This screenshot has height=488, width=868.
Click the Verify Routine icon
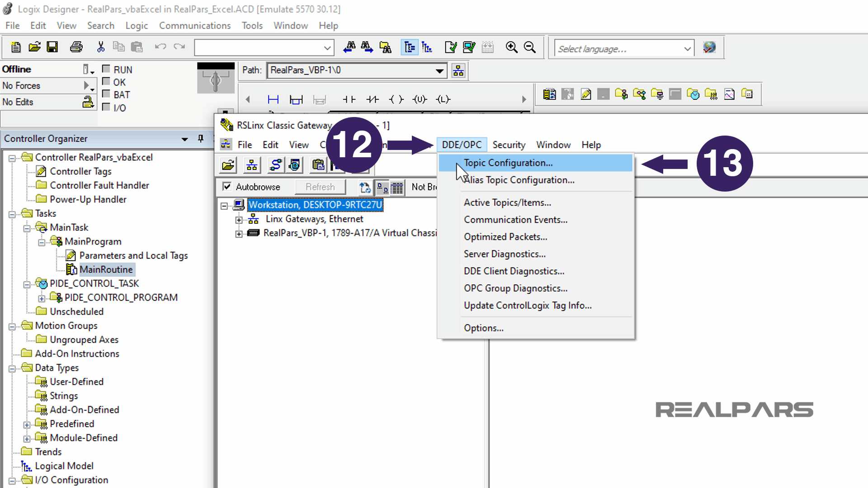[451, 47]
